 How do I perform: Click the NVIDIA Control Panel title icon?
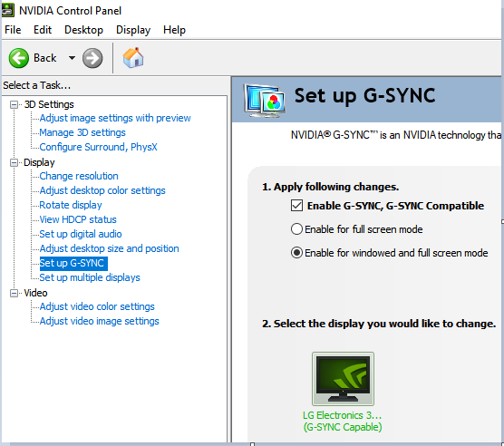pyautogui.click(x=7, y=10)
